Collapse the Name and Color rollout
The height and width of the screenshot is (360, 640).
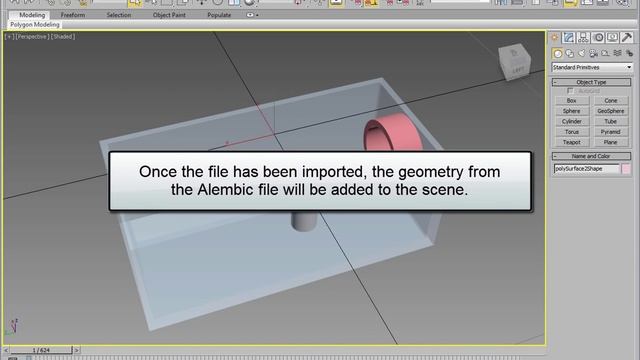point(591,156)
